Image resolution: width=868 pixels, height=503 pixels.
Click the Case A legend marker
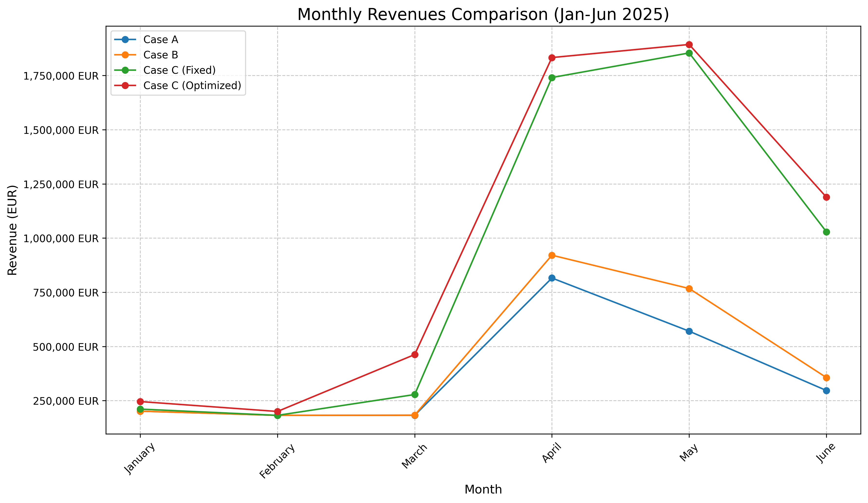click(x=125, y=40)
